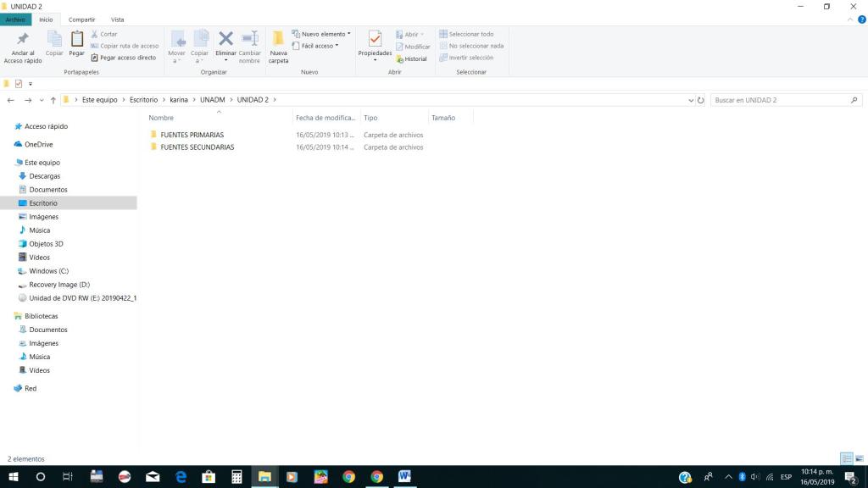Select OneDrive in navigation pane

(x=39, y=144)
